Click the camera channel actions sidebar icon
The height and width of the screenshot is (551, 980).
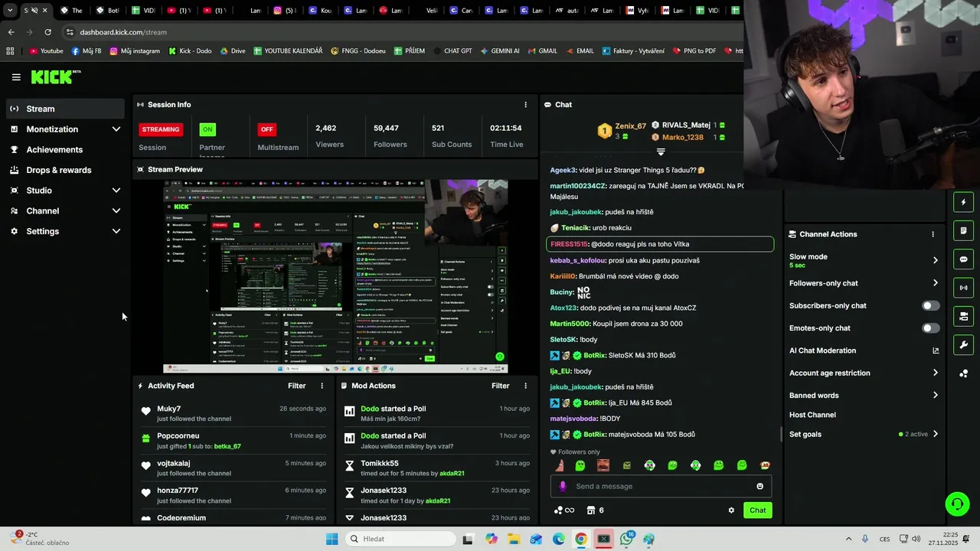(x=963, y=316)
